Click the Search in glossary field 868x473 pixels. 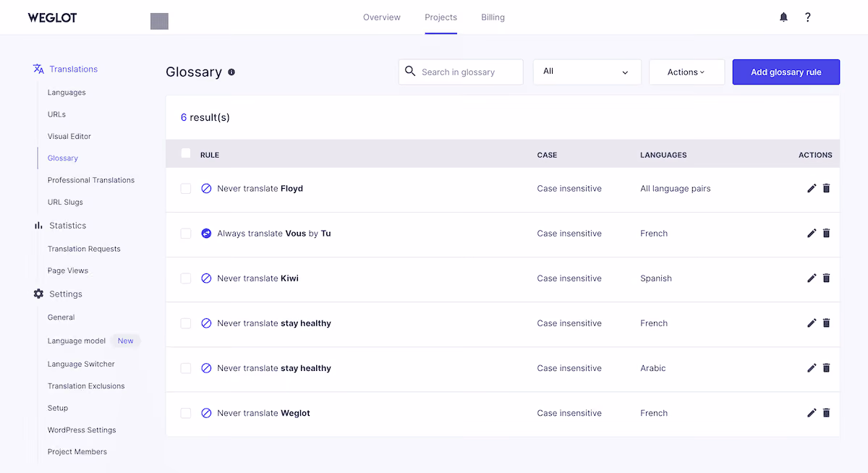[461, 72]
